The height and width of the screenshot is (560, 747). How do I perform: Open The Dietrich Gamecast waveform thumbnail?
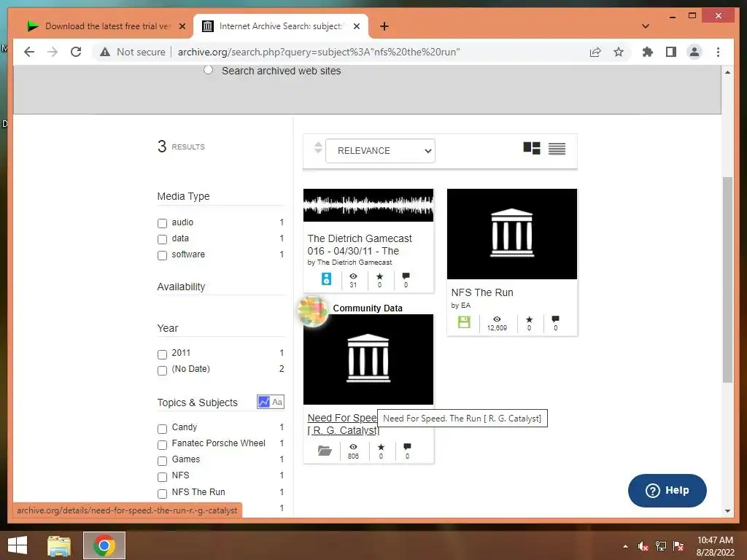pyautogui.click(x=368, y=205)
